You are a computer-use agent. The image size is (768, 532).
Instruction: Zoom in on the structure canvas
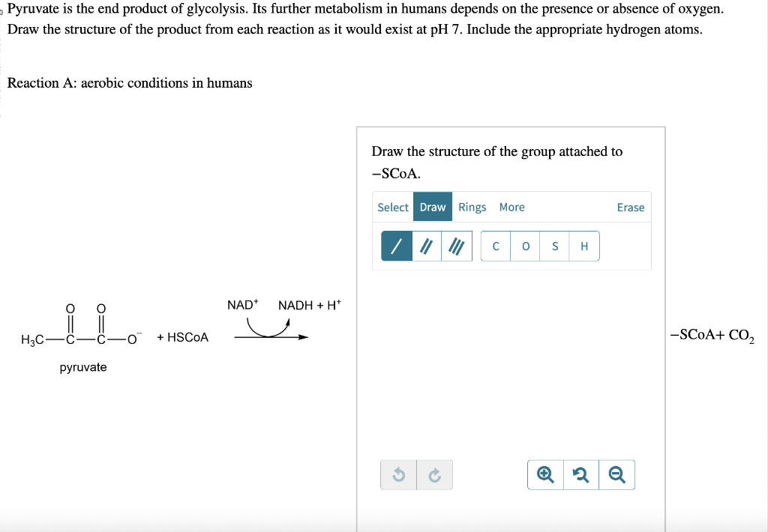click(544, 474)
